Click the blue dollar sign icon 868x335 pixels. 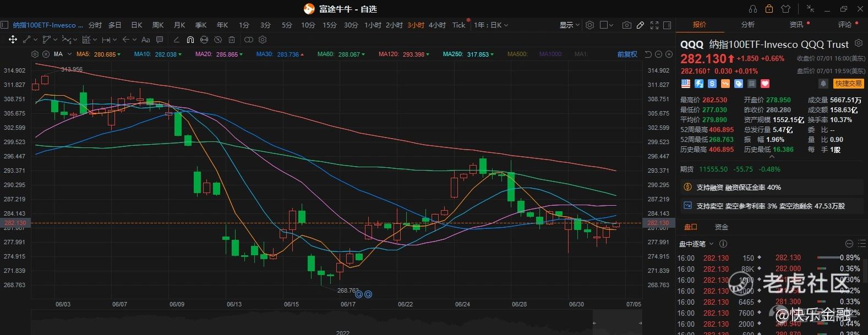(712, 84)
